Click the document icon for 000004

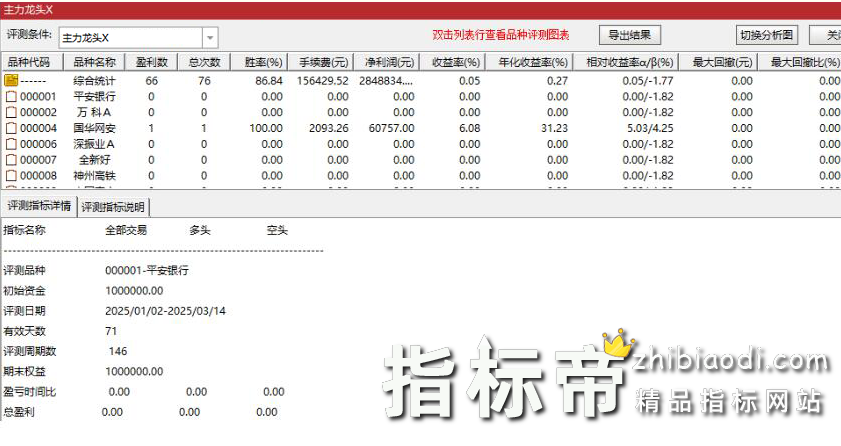click(11, 128)
